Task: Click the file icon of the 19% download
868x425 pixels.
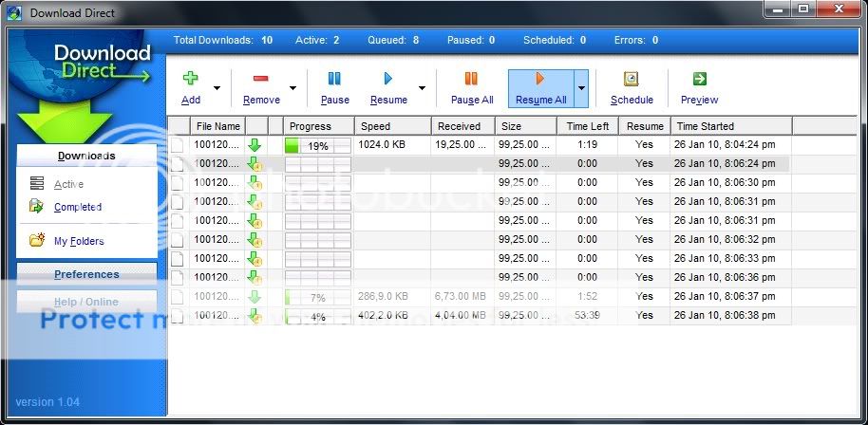Action: pyautogui.click(x=178, y=145)
